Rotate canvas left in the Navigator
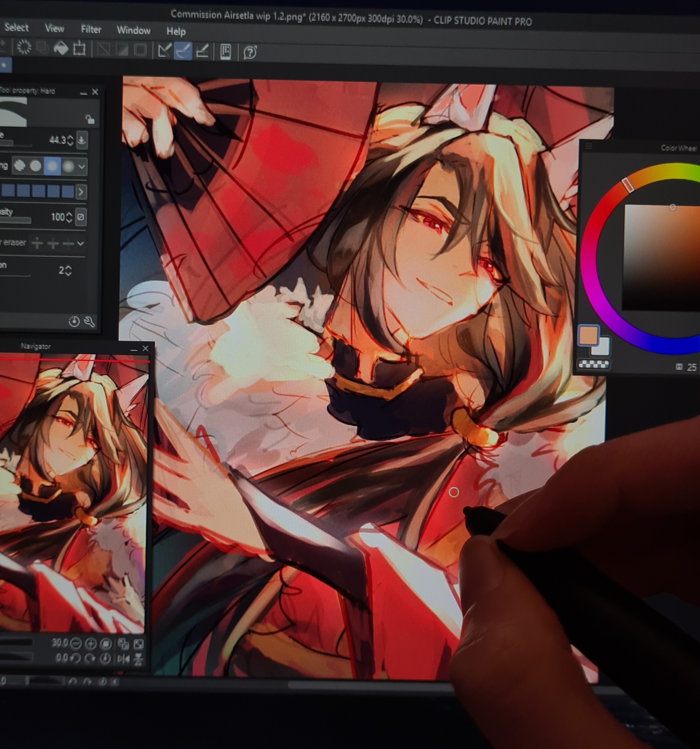The width and height of the screenshot is (700, 749). pyautogui.click(x=76, y=658)
